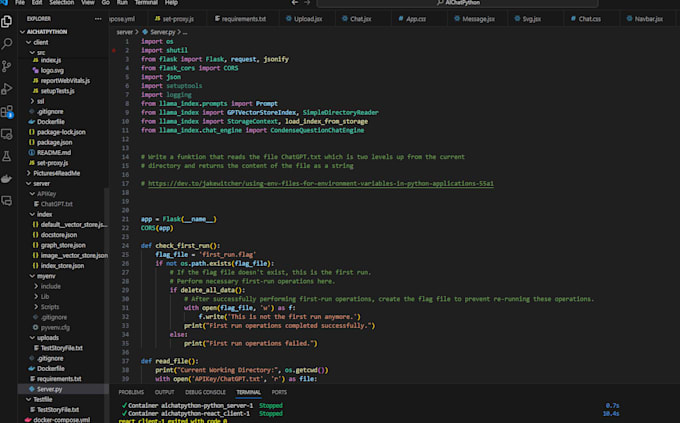
Task: Open the View menu
Action: [x=88, y=3]
